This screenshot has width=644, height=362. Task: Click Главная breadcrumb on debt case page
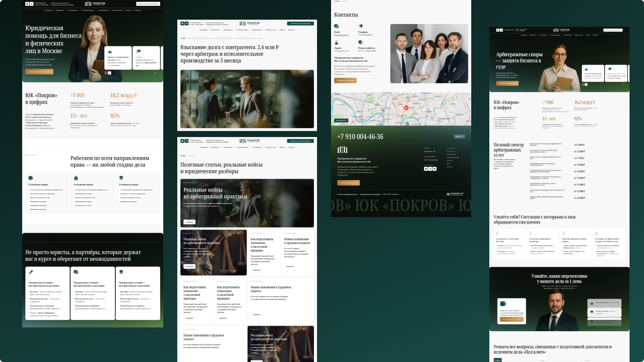coord(183,38)
